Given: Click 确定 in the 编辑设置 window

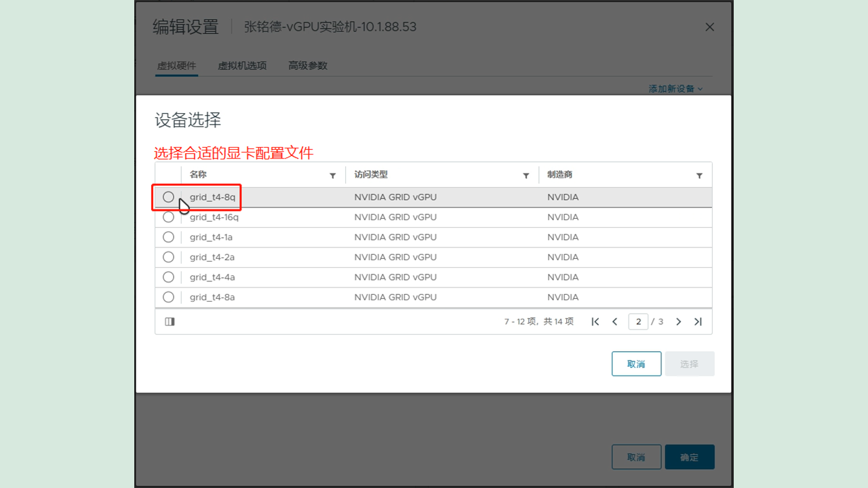Looking at the screenshot, I should tap(690, 457).
